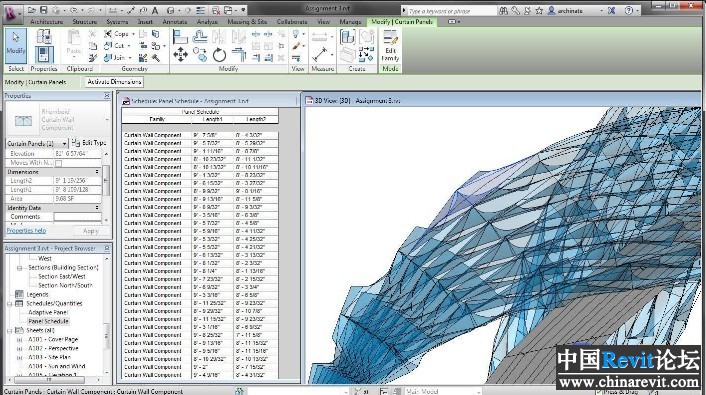
Task: Select the Modify arrow tool
Action: point(16,45)
